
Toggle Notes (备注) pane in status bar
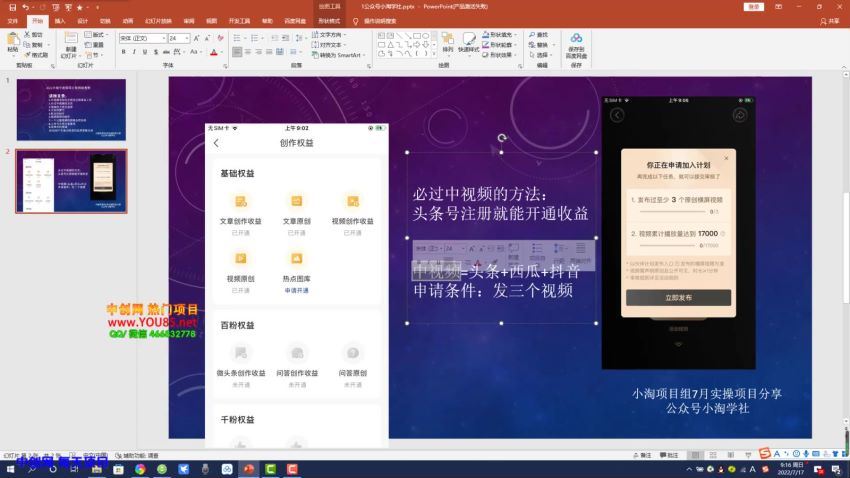click(642, 455)
